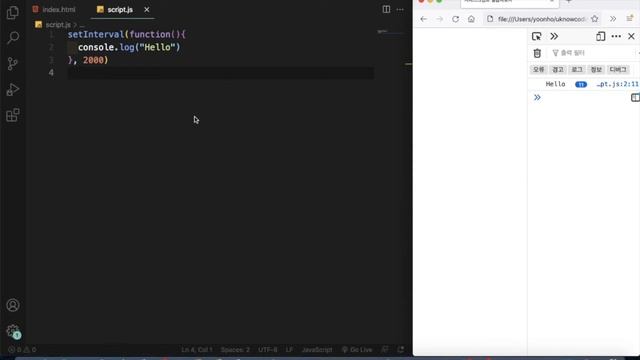The height and width of the screenshot is (360, 640).
Task: Switch console to multi-line editor mode
Action: pos(635,98)
